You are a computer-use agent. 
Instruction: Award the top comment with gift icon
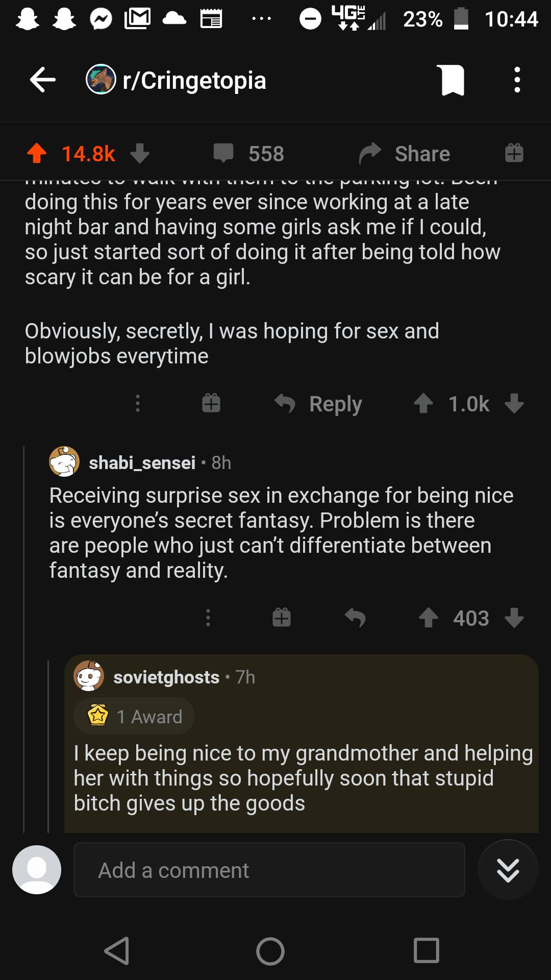click(x=211, y=404)
